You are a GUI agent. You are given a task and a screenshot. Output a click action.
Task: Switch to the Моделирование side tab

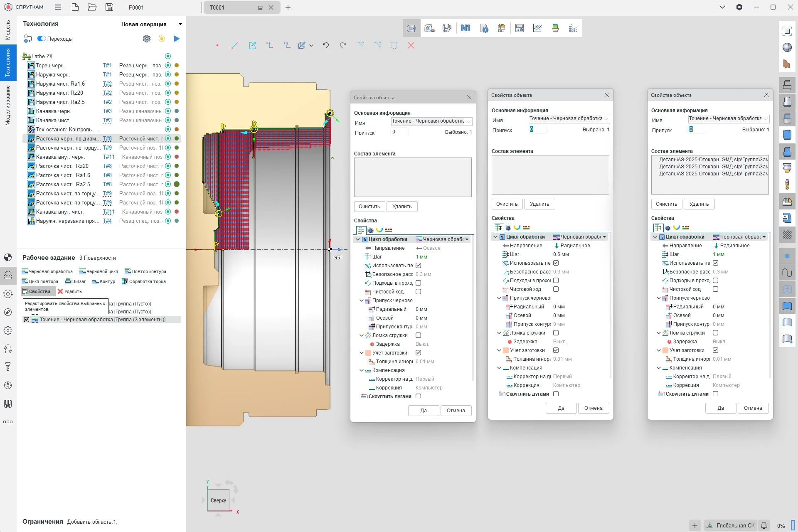pos(7,105)
